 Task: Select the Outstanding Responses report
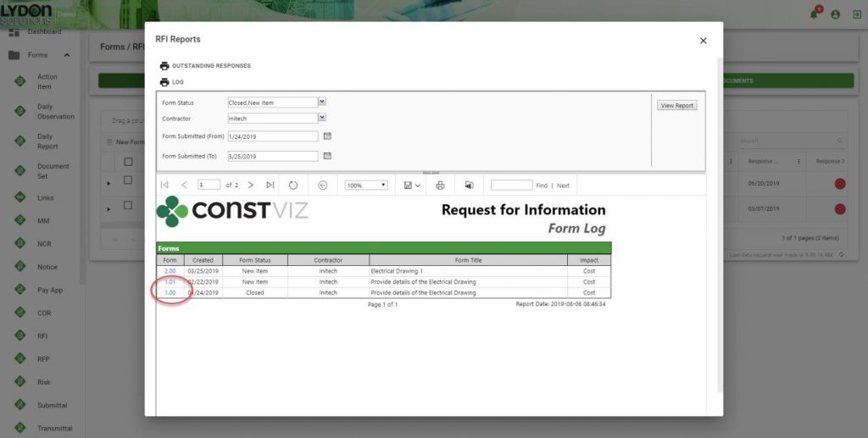click(211, 65)
